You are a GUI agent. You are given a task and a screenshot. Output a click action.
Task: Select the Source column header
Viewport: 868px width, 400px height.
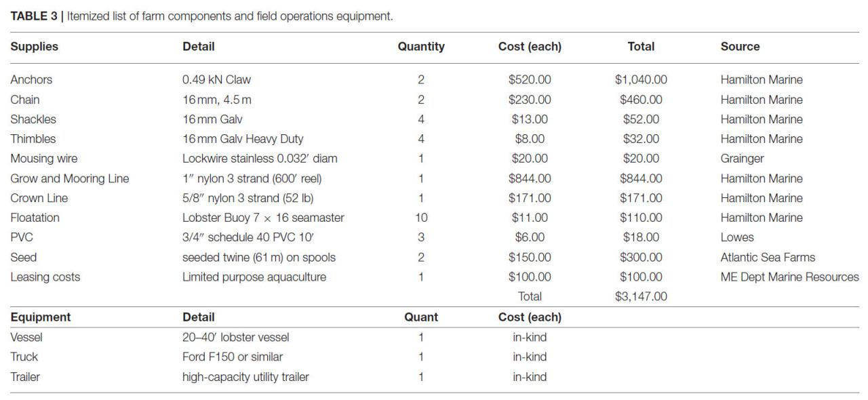(x=740, y=47)
